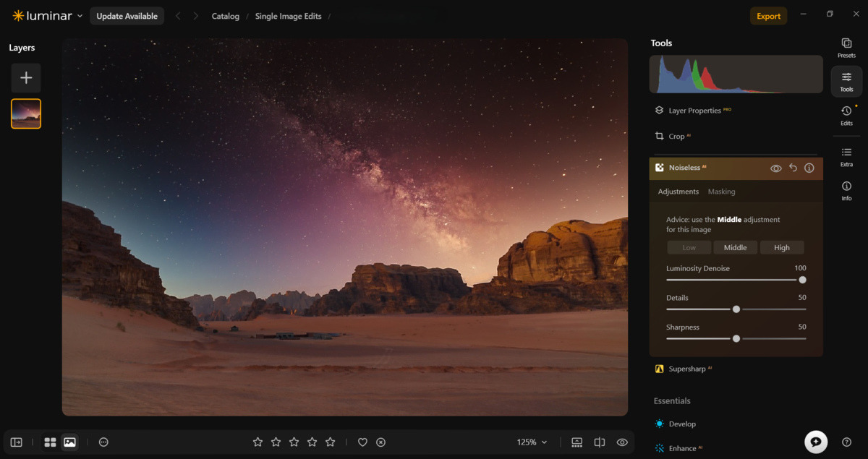Open the chat feedback bubble
The width and height of the screenshot is (868, 459).
816,442
